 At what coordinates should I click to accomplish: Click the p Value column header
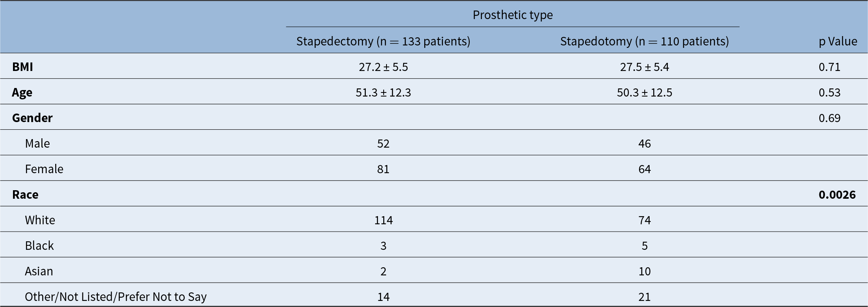pos(838,41)
